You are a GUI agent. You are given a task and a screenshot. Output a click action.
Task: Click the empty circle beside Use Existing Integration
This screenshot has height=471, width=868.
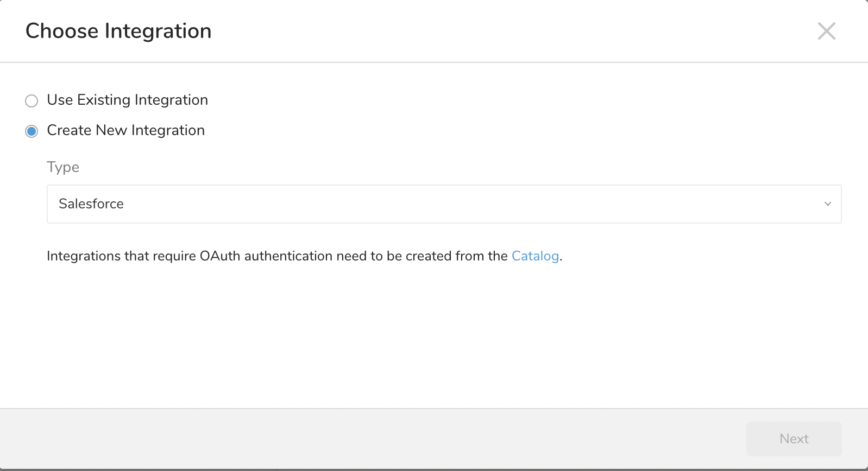pyautogui.click(x=32, y=101)
